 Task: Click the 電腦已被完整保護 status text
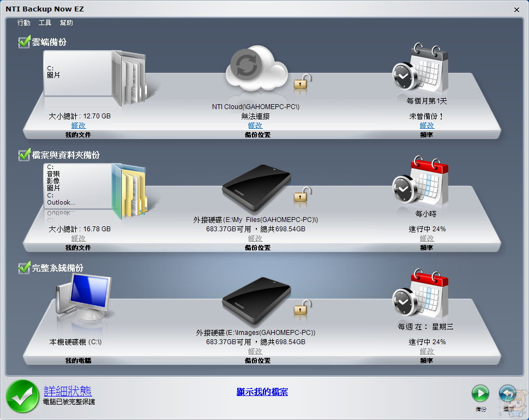point(69,402)
